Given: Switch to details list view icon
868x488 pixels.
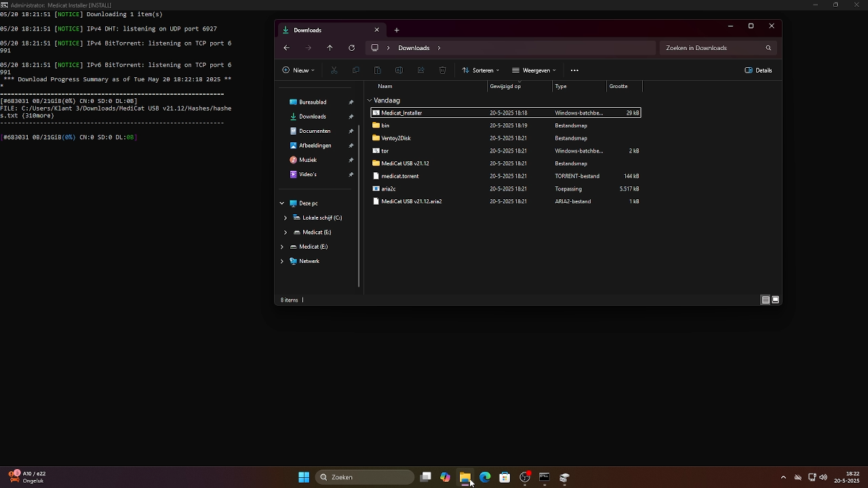Looking at the screenshot, I should 765,300.
